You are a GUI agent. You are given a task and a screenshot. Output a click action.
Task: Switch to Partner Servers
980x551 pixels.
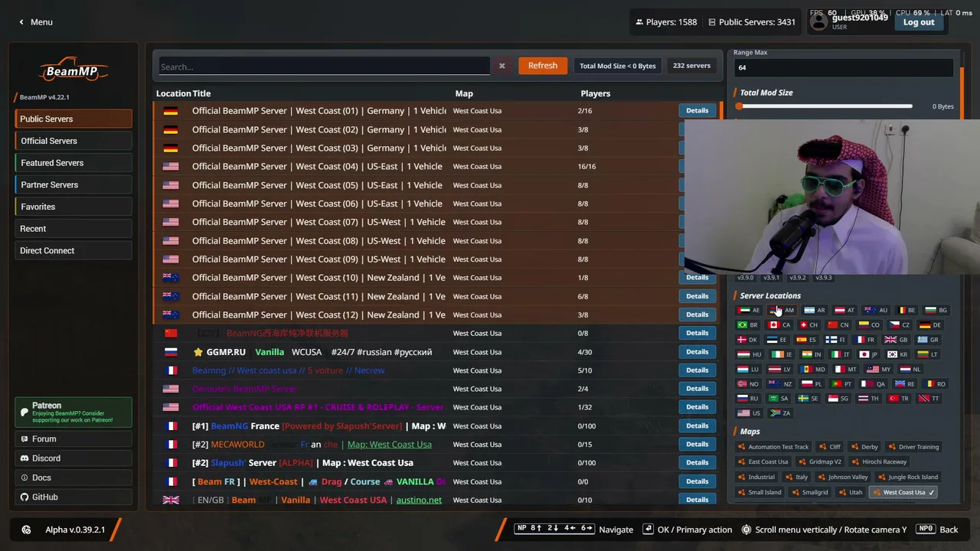pos(73,185)
